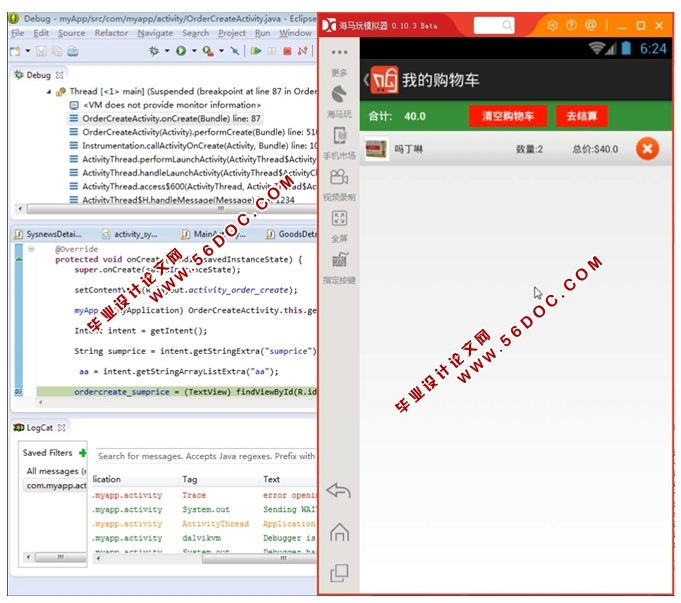Select ActivityThread.handleLaunchActivity stack frame
681x603 pixels.
(x=193, y=173)
